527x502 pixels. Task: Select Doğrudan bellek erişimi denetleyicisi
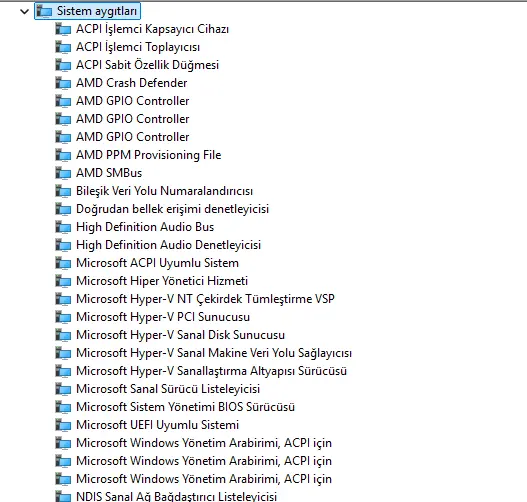tap(172, 209)
